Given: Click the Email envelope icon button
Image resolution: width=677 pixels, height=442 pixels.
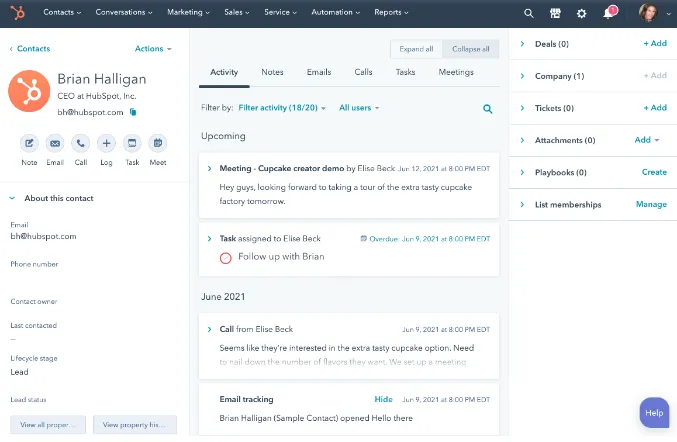Looking at the screenshot, I should (x=55, y=143).
